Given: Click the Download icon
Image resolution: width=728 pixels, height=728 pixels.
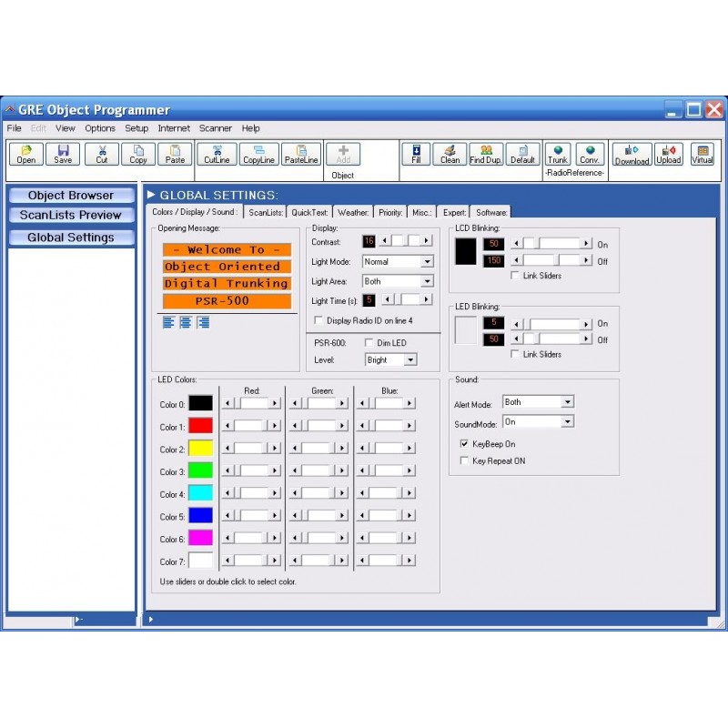Looking at the screenshot, I should tap(631, 155).
